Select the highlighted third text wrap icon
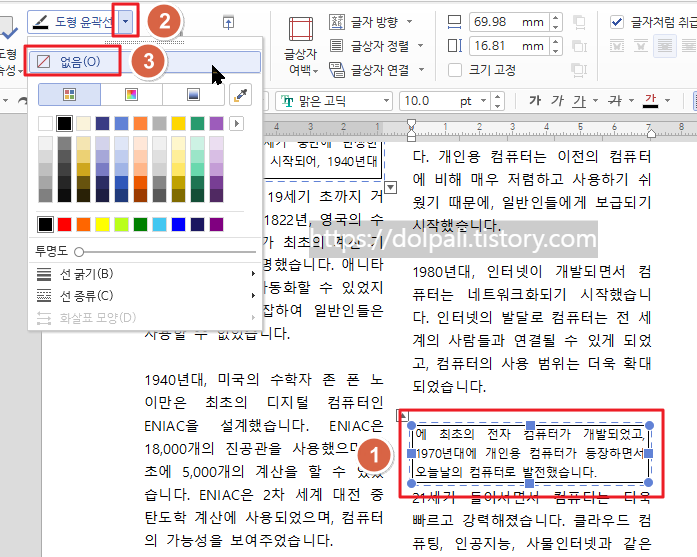697x557 pixels. pyautogui.click(x=665, y=46)
